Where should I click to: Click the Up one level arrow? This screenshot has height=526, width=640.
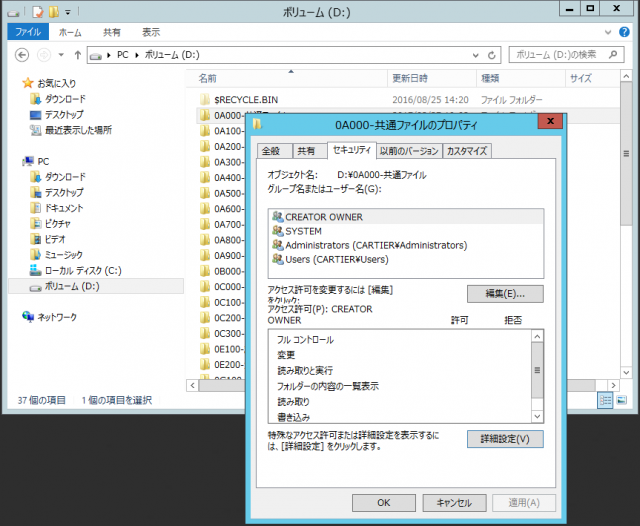[77, 54]
